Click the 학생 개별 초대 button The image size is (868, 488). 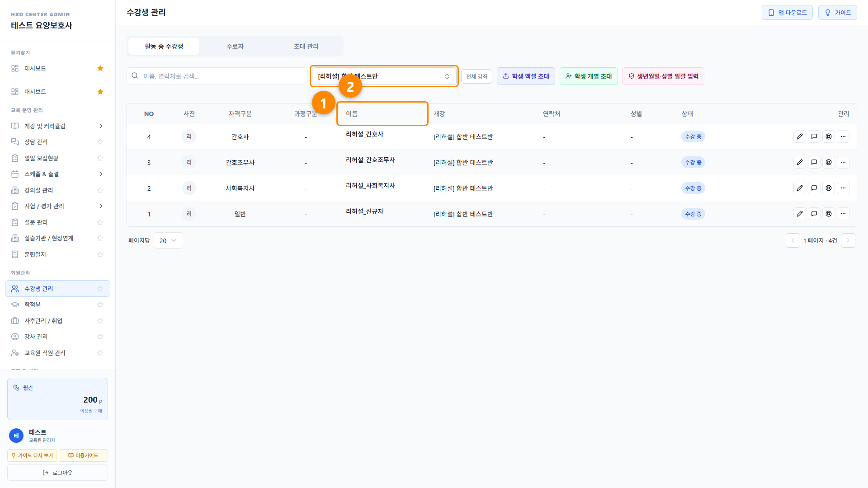(x=589, y=76)
